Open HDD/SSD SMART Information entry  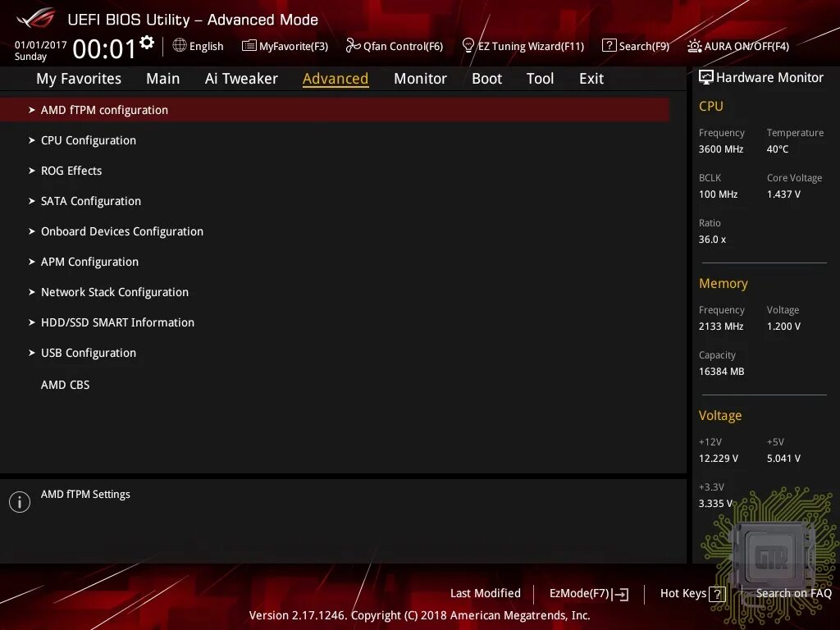pos(117,322)
